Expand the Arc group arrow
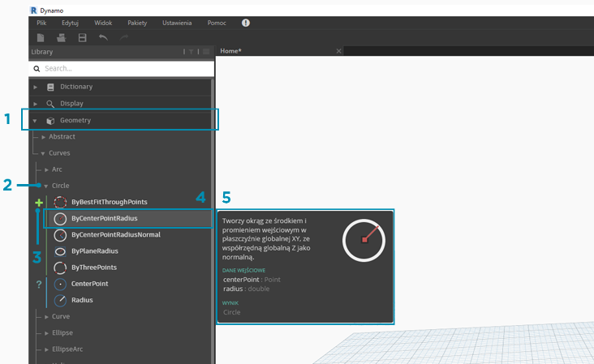594x364 pixels. [46, 170]
